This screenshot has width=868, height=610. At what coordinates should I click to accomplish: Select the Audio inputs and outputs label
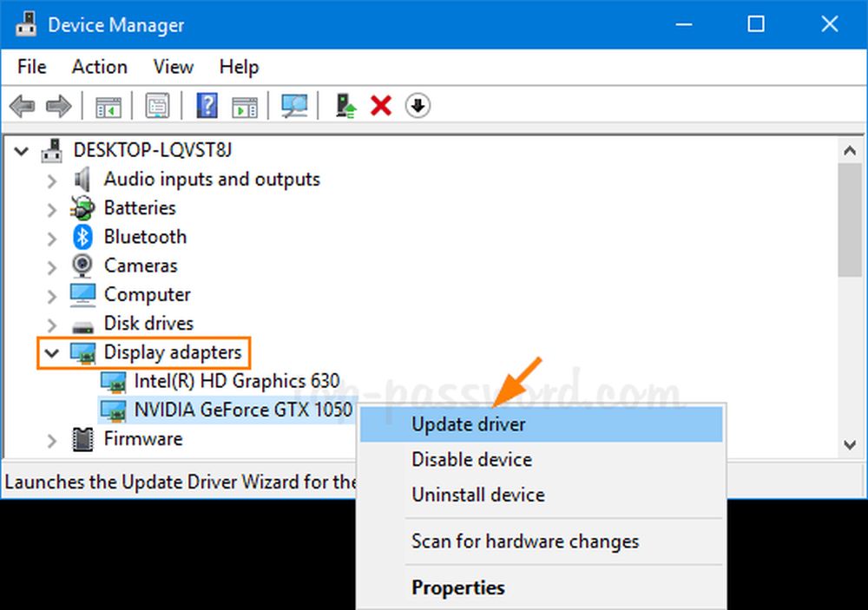click(x=212, y=179)
